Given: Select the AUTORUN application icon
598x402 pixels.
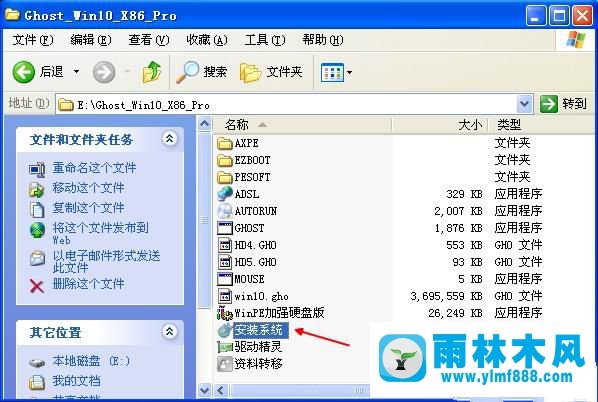Looking at the screenshot, I should coord(225,211).
